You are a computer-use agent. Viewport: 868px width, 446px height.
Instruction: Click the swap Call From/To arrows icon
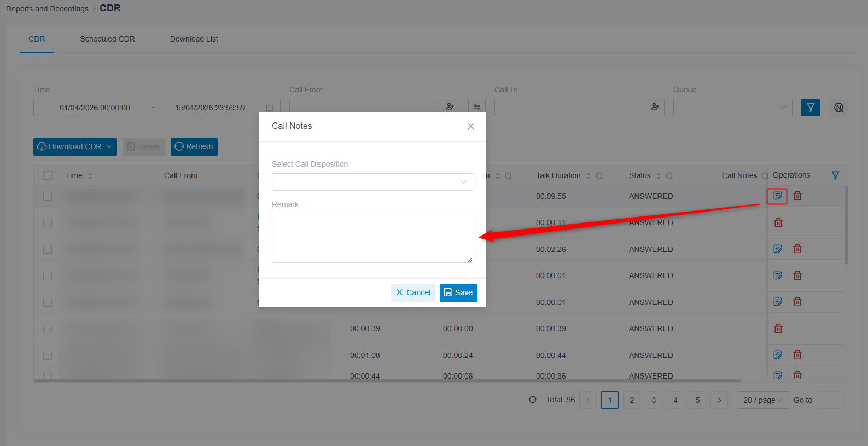pos(477,108)
